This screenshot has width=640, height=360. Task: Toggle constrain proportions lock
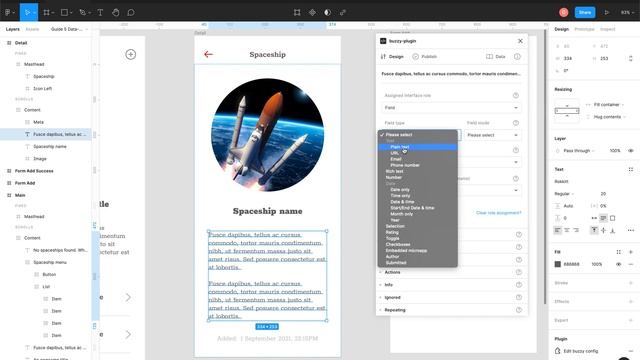click(631, 58)
